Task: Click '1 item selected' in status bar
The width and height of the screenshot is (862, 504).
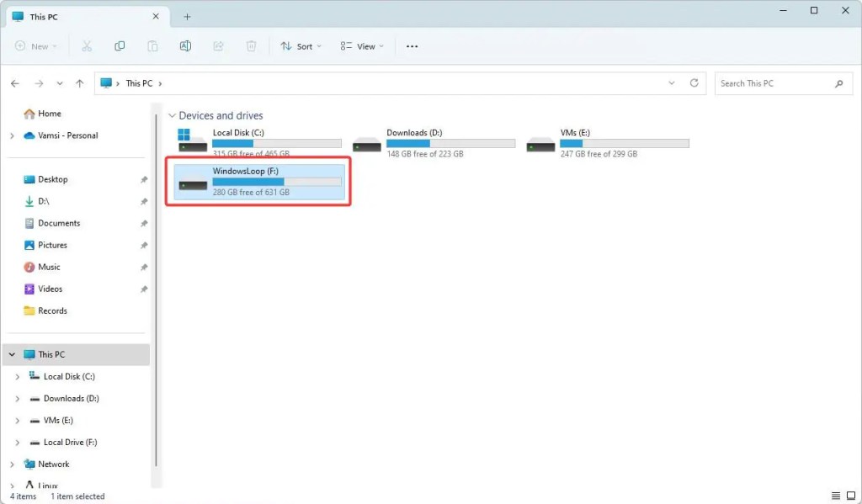Action: click(x=77, y=496)
